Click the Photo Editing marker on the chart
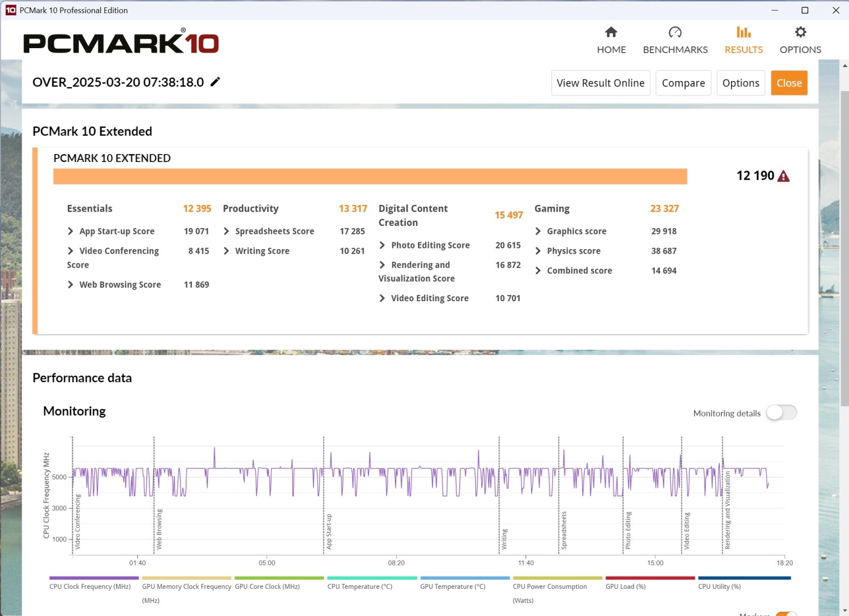The image size is (849, 616). pyautogui.click(x=628, y=530)
